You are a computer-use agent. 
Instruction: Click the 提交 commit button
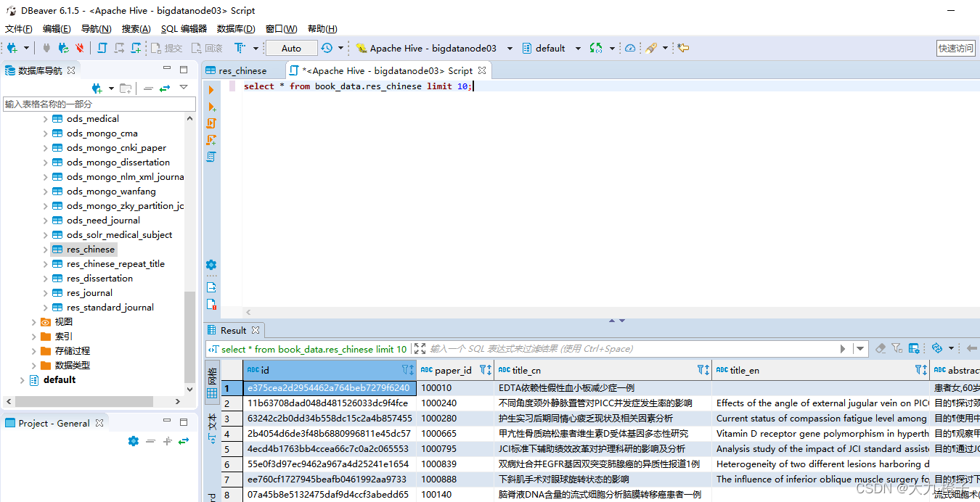167,48
